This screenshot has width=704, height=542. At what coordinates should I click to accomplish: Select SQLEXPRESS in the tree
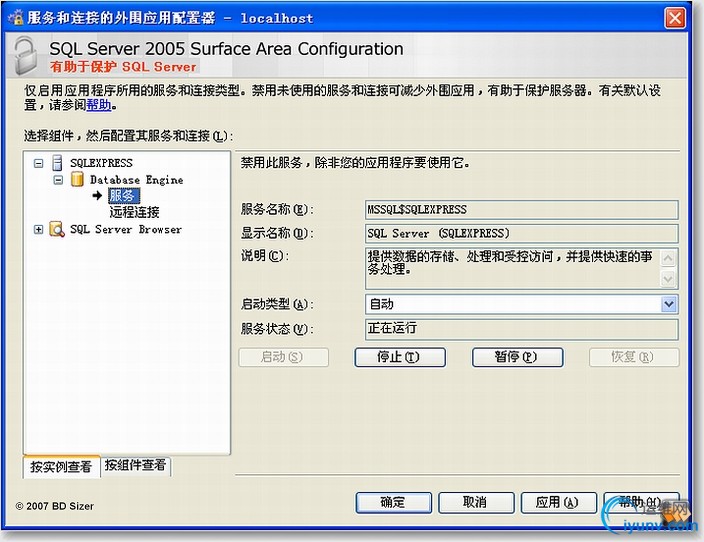[x=101, y=163]
